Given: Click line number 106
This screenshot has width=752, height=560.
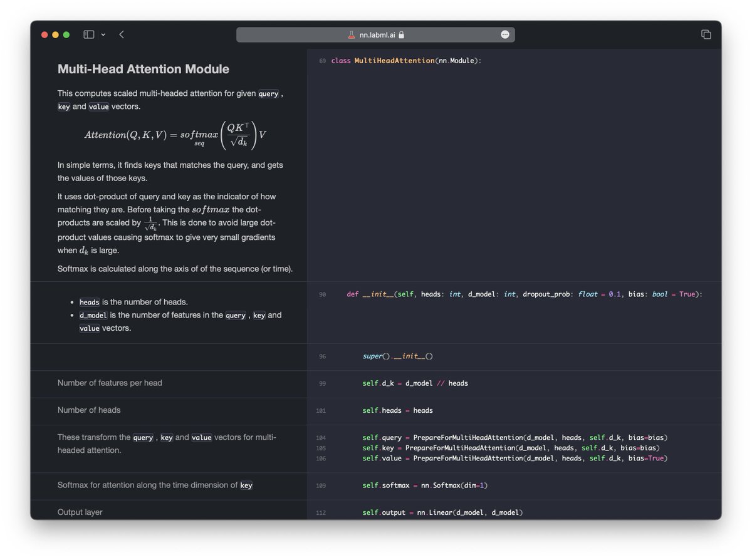Looking at the screenshot, I should 321,459.
